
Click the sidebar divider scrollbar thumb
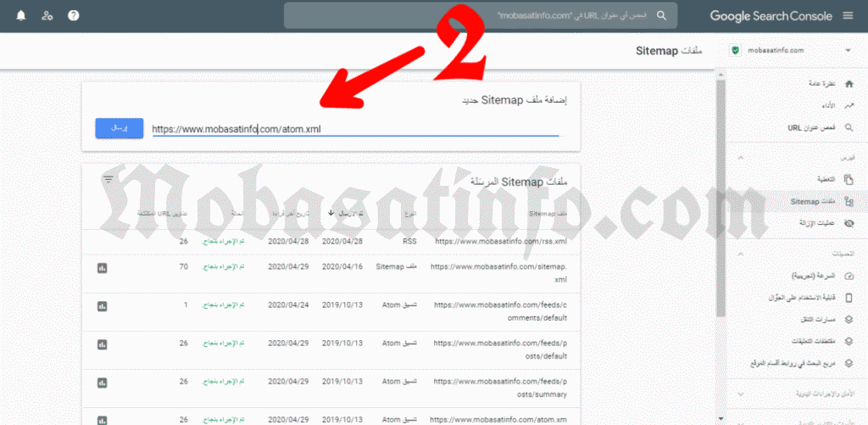[721, 199]
